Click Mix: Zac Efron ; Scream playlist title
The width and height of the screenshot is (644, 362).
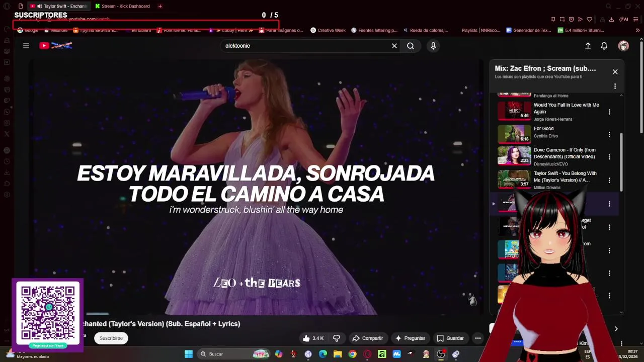[545, 68]
